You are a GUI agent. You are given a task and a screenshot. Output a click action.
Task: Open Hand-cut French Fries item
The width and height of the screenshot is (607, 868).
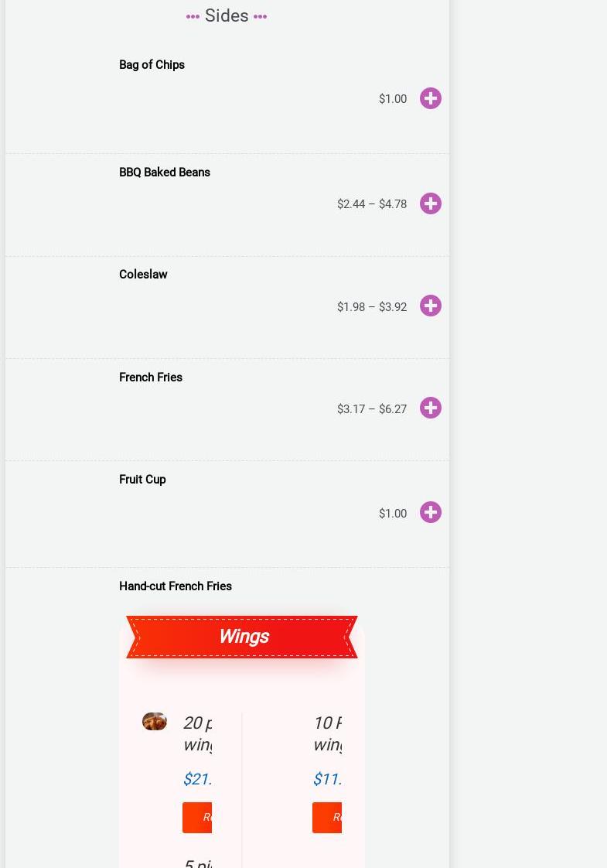tap(175, 586)
